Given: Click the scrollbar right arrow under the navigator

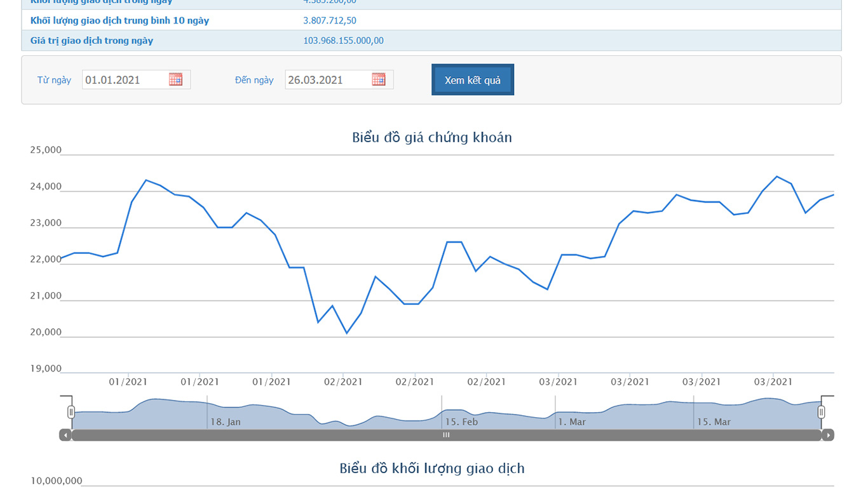Looking at the screenshot, I should point(827,435).
